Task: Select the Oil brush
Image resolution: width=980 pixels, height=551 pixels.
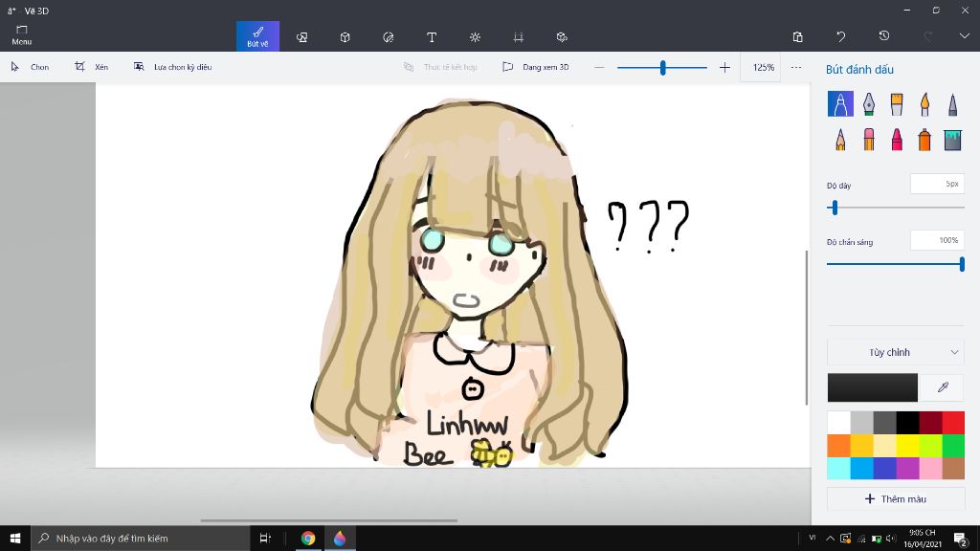Action: 896,103
